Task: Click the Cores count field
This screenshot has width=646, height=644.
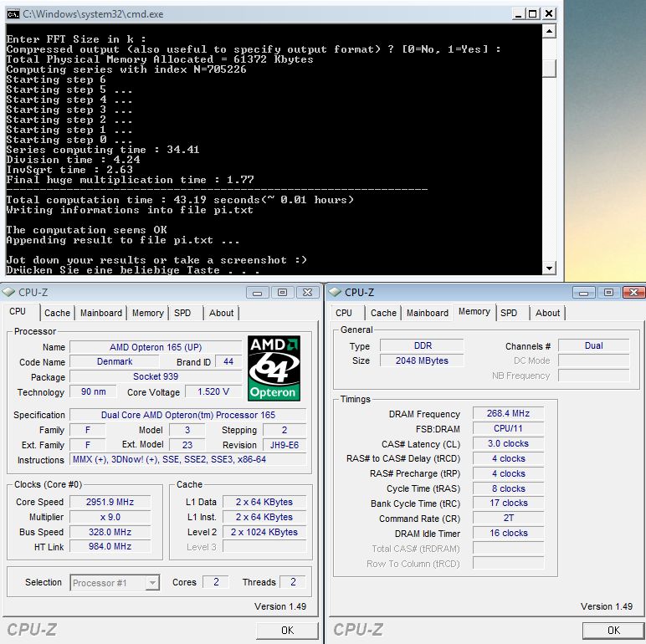Action: pos(216,582)
